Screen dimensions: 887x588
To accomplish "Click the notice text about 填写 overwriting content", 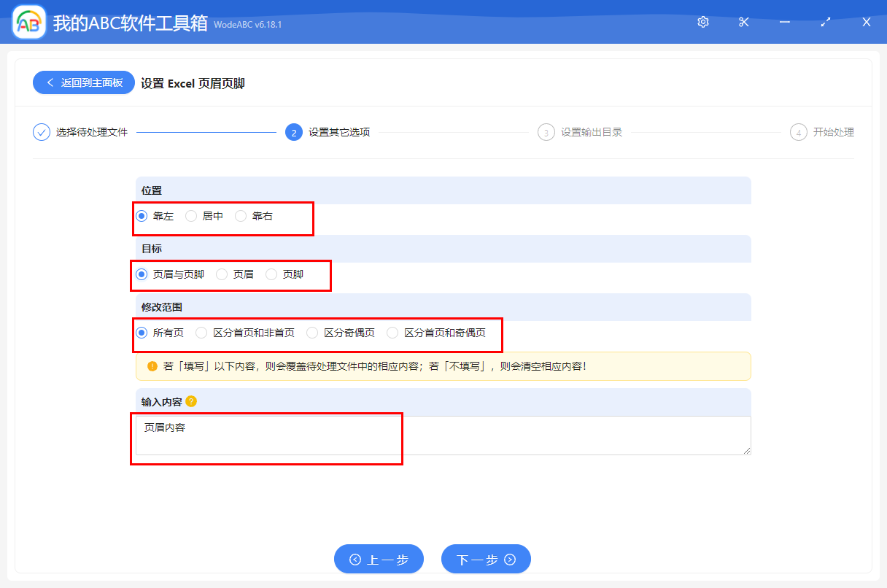I will click(x=375, y=366).
